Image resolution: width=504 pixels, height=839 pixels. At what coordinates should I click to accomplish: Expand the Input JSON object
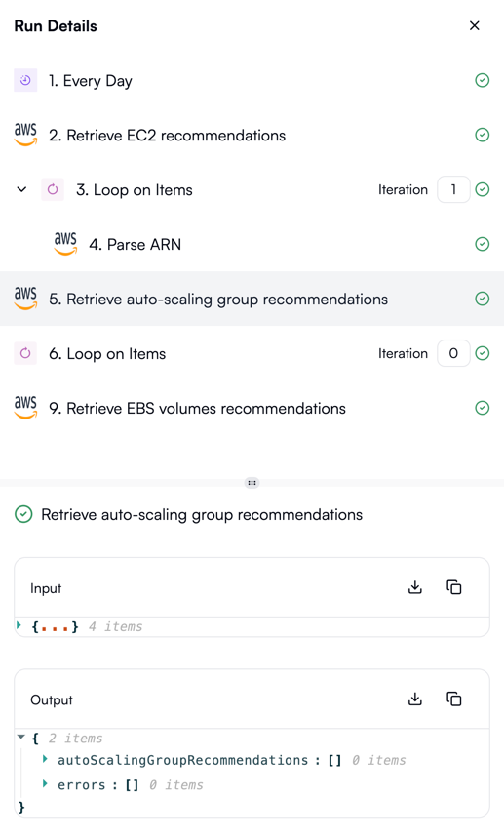coord(19,625)
